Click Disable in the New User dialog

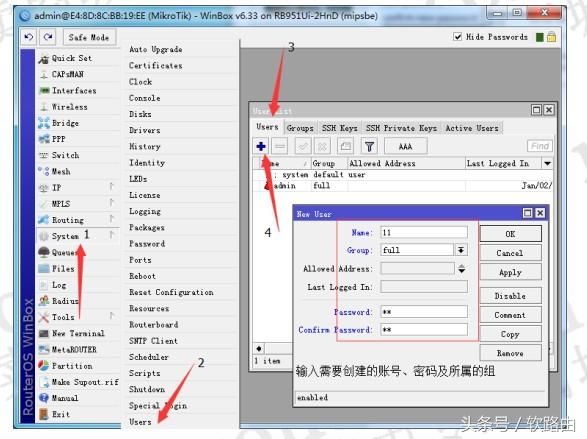(510, 296)
